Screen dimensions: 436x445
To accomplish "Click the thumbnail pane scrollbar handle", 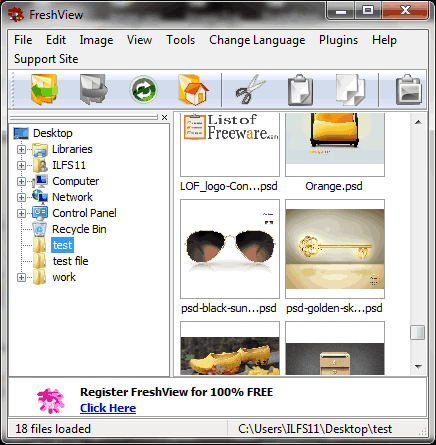I will 417,332.
